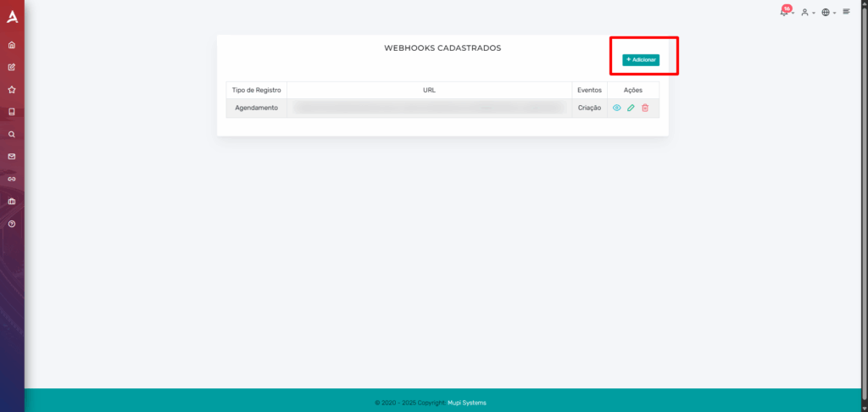Open the question mark help icon
This screenshot has height=412, width=868.
12,224
